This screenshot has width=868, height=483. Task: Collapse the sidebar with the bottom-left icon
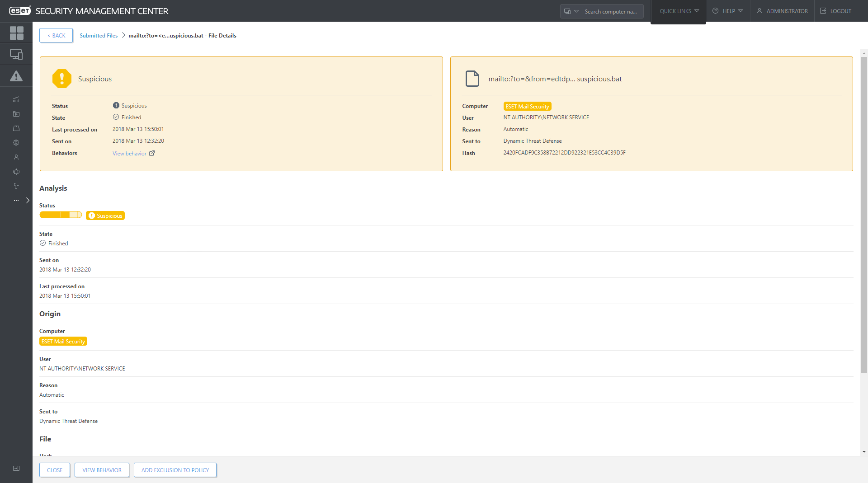click(x=16, y=469)
